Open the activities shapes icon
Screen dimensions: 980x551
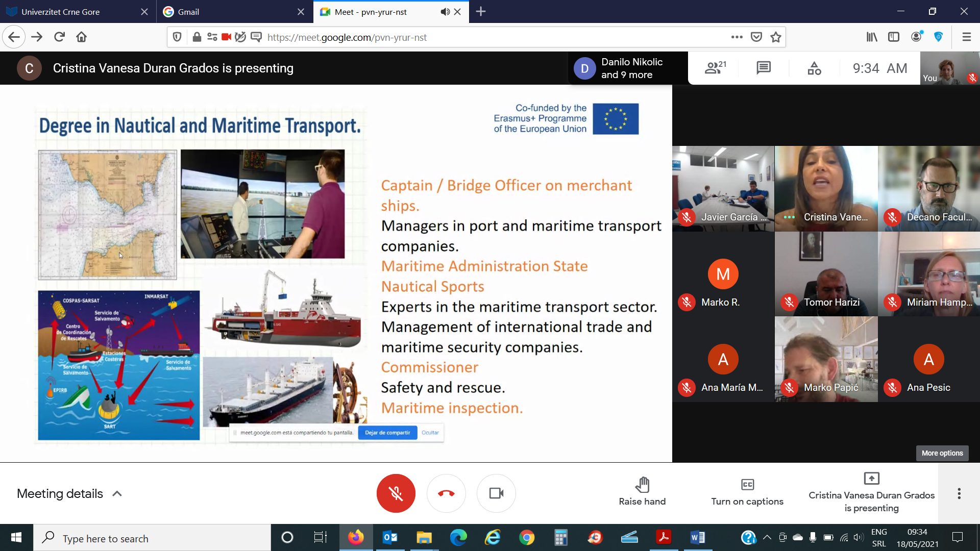click(814, 68)
